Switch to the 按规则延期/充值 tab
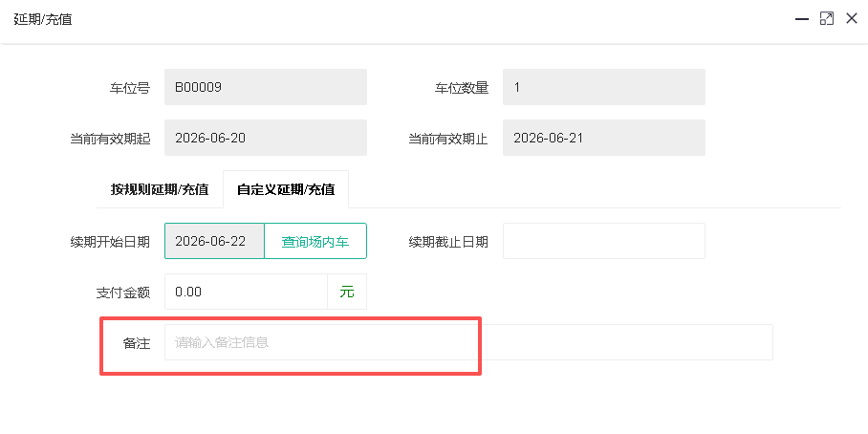The height and width of the screenshot is (434, 868). (x=160, y=189)
